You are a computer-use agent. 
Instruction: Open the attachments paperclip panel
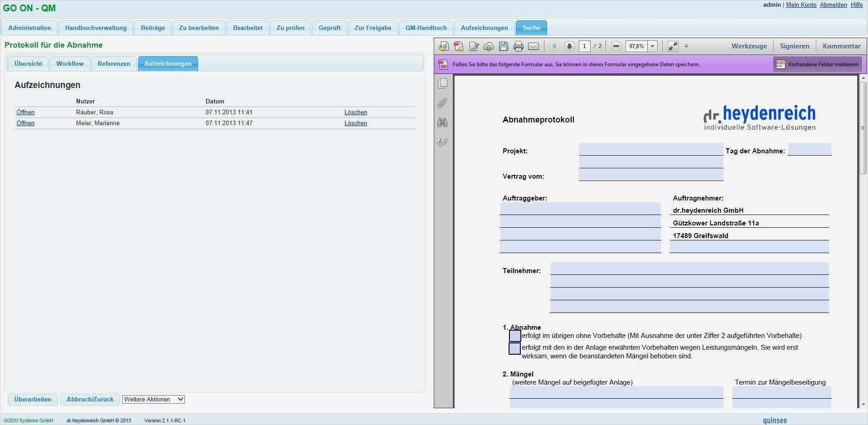coord(443,103)
